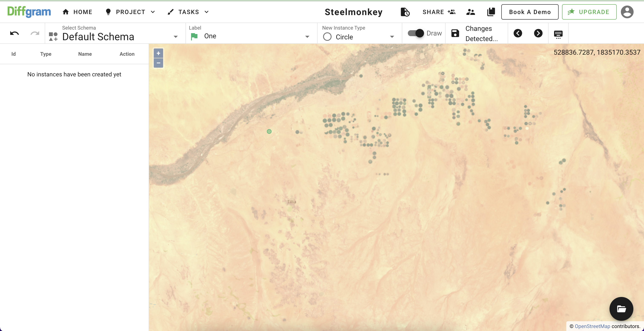The image size is (644, 331).
Task: Open the file clock history icon
Action: [405, 12]
